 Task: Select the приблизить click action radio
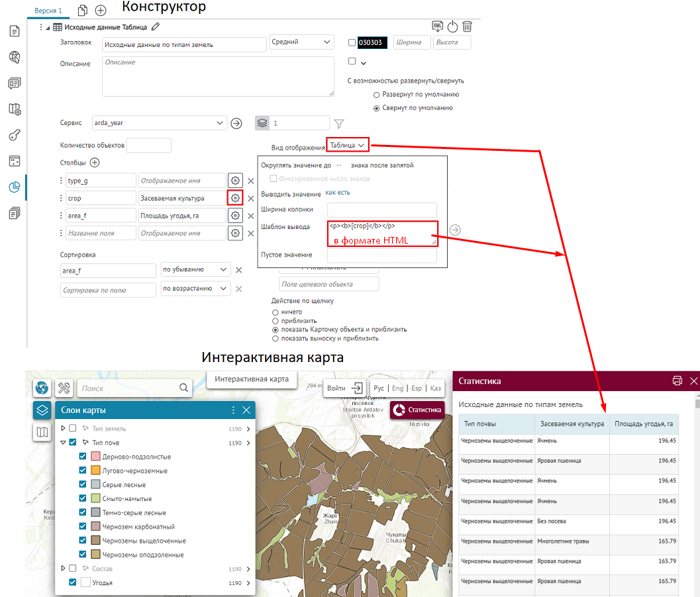coord(275,320)
